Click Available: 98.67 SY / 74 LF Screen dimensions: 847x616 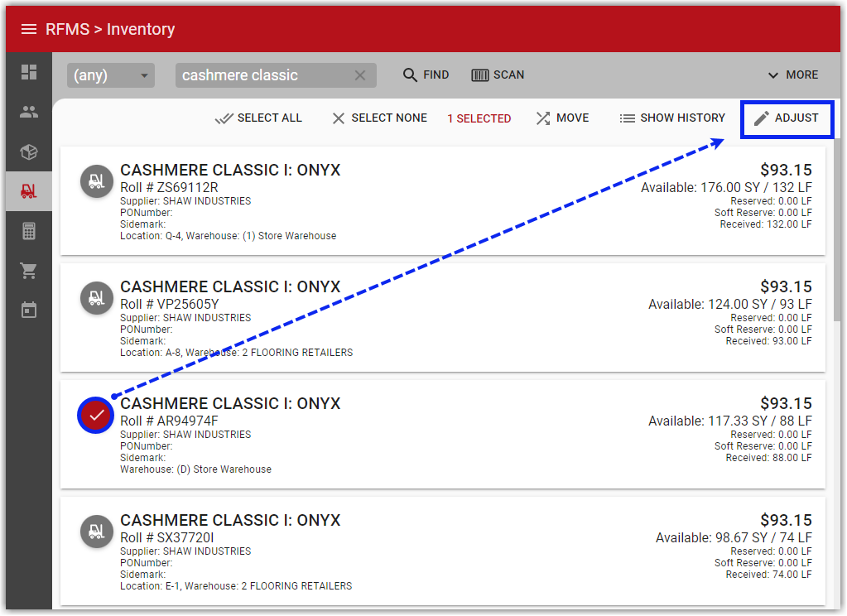734,537
